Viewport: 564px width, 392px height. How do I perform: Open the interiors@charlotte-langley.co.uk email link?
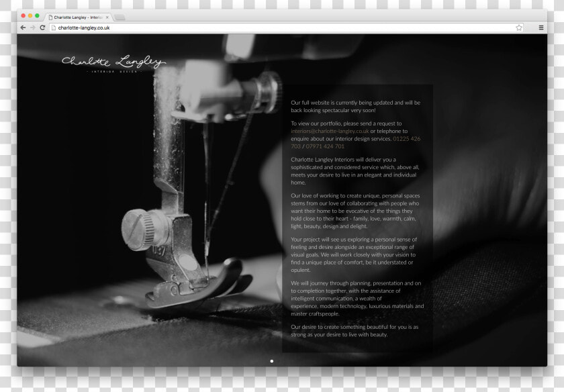(330, 132)
